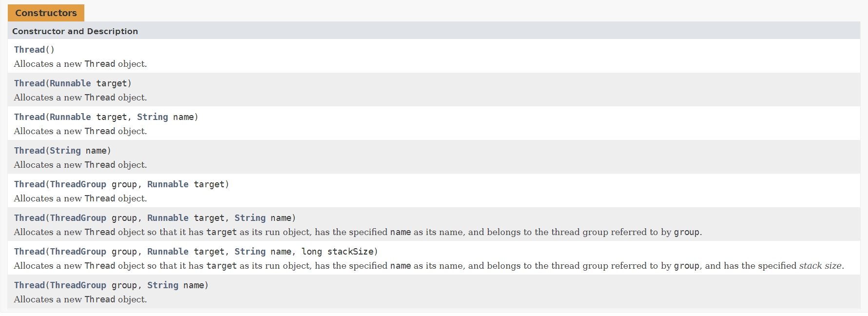Click String in Thread(ThreadGroup group, String name)
The height and width of the screenshot is (316, 868).
pos(163,285)
